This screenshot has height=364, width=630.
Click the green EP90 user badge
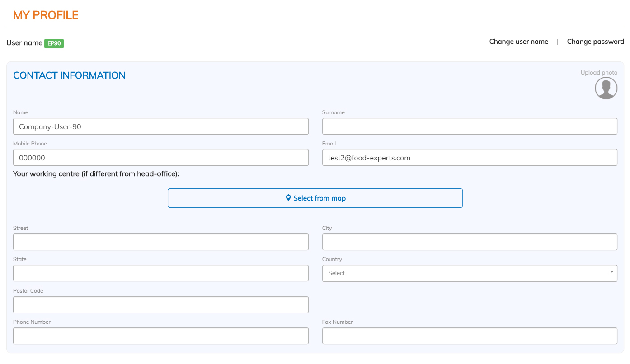[54, 43]
